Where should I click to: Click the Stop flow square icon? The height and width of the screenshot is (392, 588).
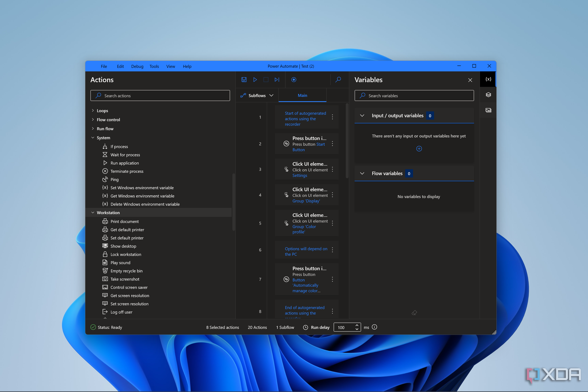tap(266, 79)
